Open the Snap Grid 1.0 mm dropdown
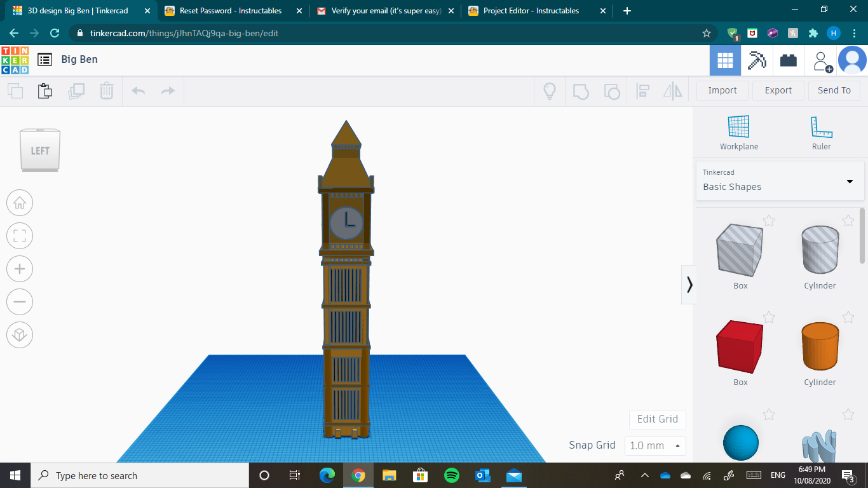Viewport: 868px width, 488px height. coord(655,445)
